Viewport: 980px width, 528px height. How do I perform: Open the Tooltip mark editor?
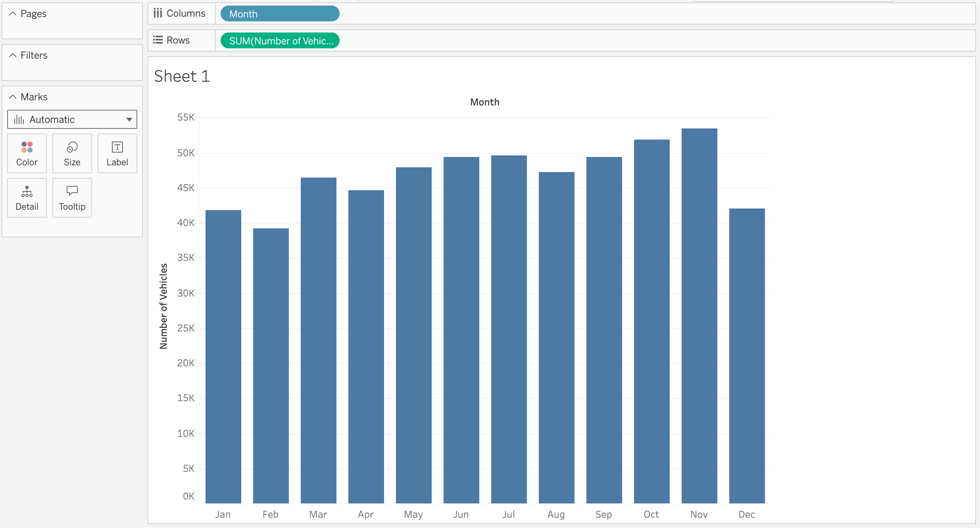click(72, 198)
